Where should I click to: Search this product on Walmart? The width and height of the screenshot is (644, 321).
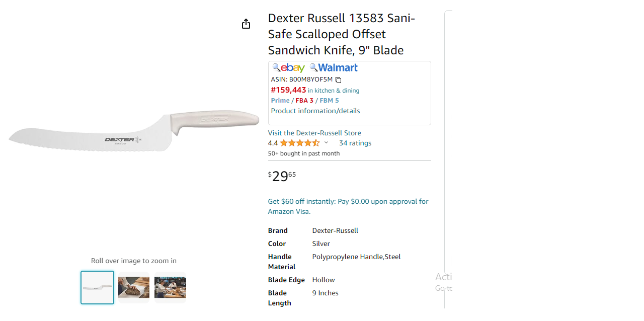pos(334,67)
